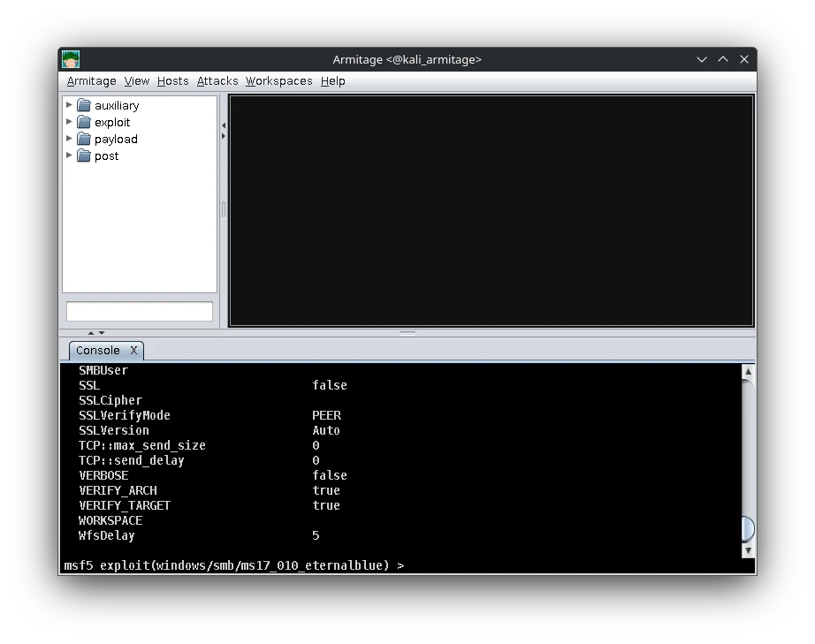Minimize the Armitage window
This screenshot has height=644, width=815.
point(702,59)
